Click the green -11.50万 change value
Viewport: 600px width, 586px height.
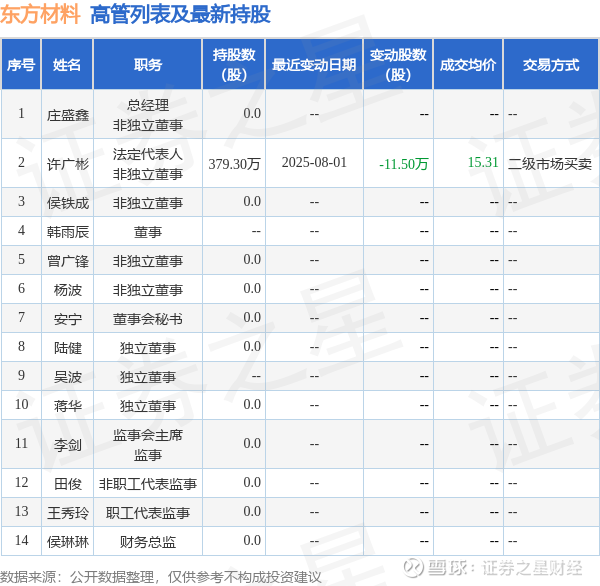click(x=403, y=164)
